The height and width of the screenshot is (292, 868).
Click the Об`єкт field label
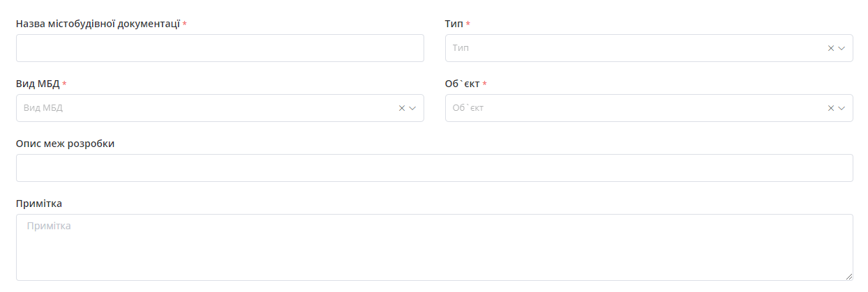(462, 84)
